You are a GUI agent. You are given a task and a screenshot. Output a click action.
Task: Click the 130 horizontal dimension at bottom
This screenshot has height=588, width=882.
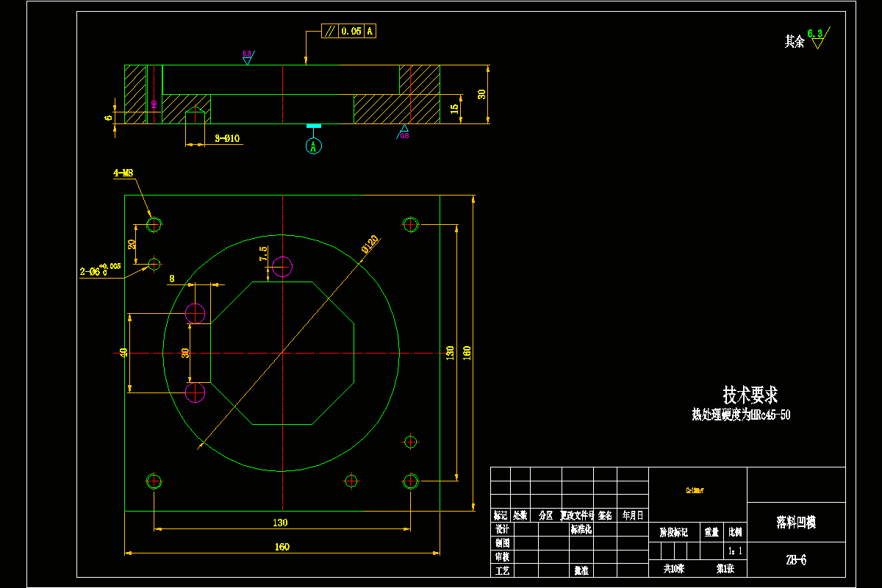click(x=280, y=523)
